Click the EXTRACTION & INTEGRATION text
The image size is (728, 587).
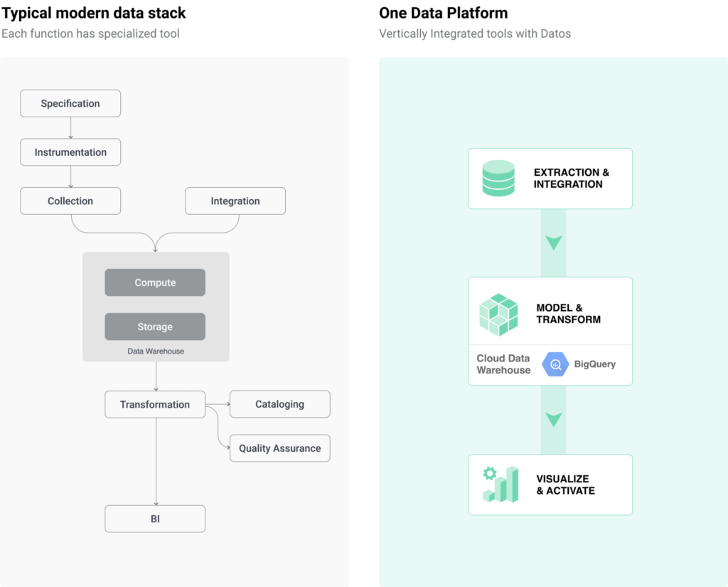click(571, 178)
